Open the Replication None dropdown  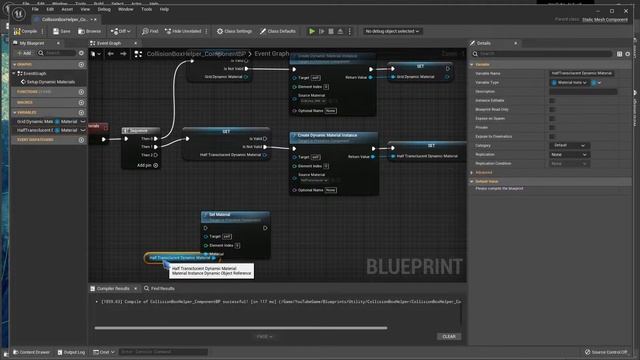click(x=569, y=154)
